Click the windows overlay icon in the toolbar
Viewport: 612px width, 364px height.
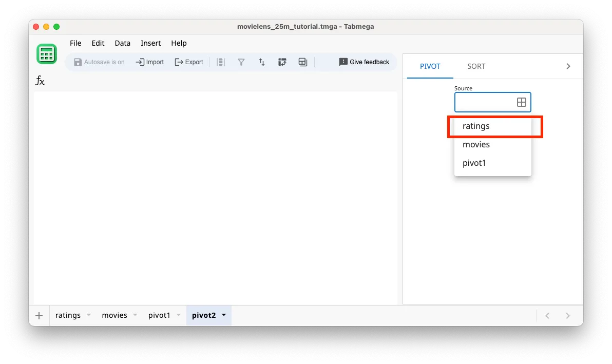click(x=302, y=62)
